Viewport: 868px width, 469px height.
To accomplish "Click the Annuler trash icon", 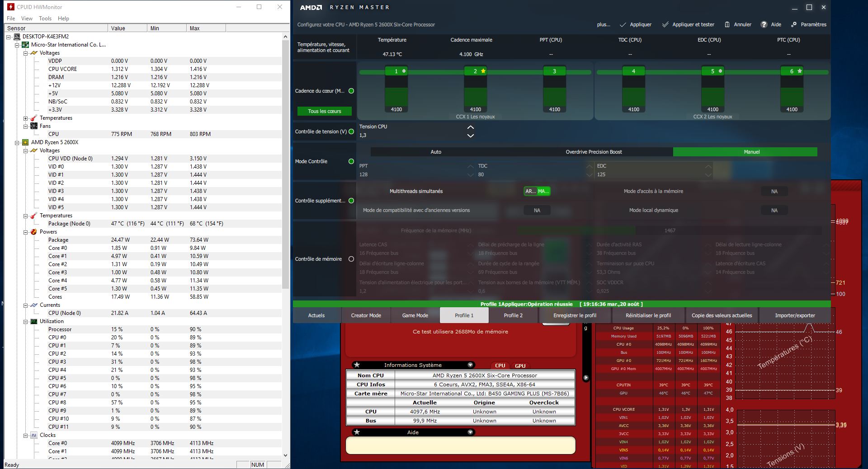I will 727,24.
